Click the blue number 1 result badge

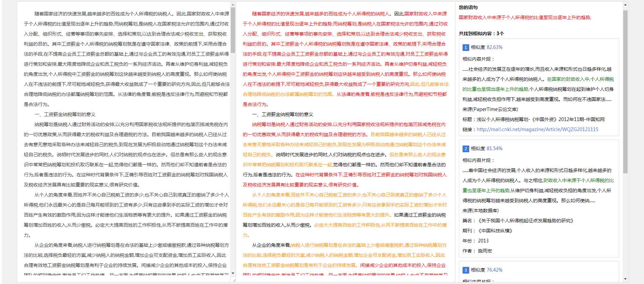[x=466, y=48]
